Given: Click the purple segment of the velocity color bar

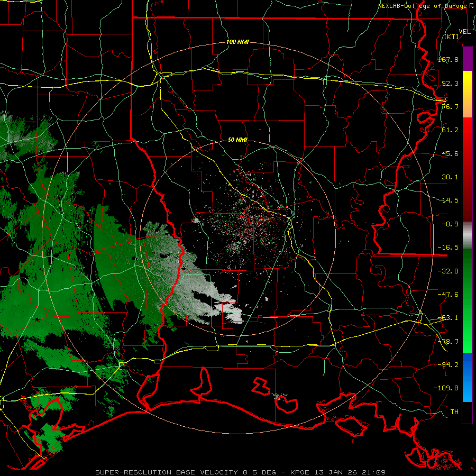Looking at the screenshot, I should (467, 59).
